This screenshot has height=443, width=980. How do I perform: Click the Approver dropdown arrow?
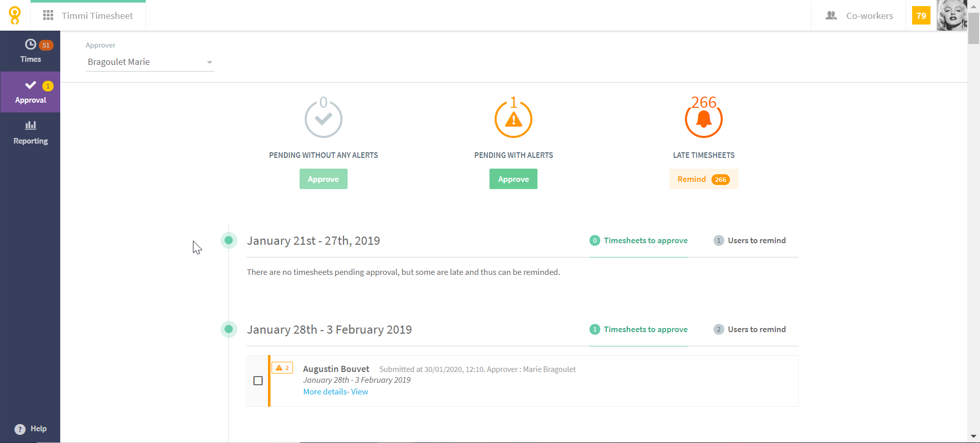(209, 62)
